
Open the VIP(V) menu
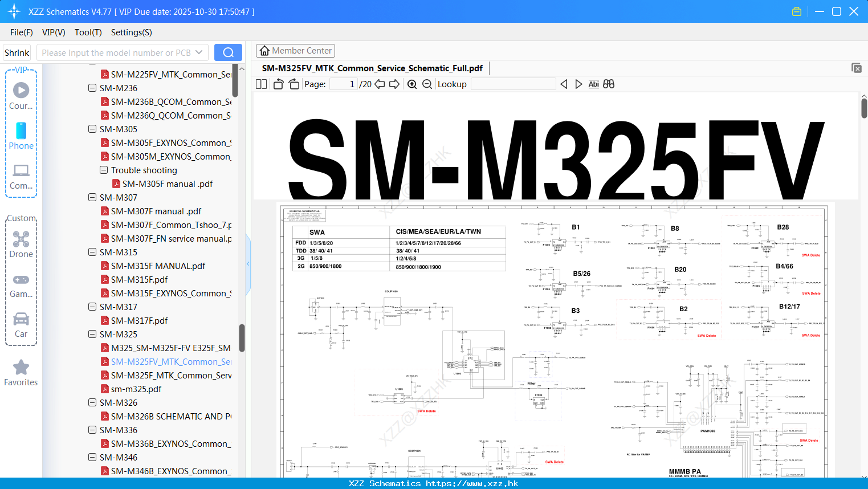(54, 32)
